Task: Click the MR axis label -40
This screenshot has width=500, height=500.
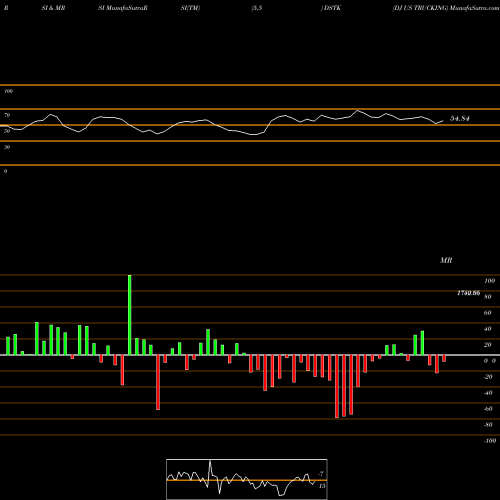Action: point(488,393)
